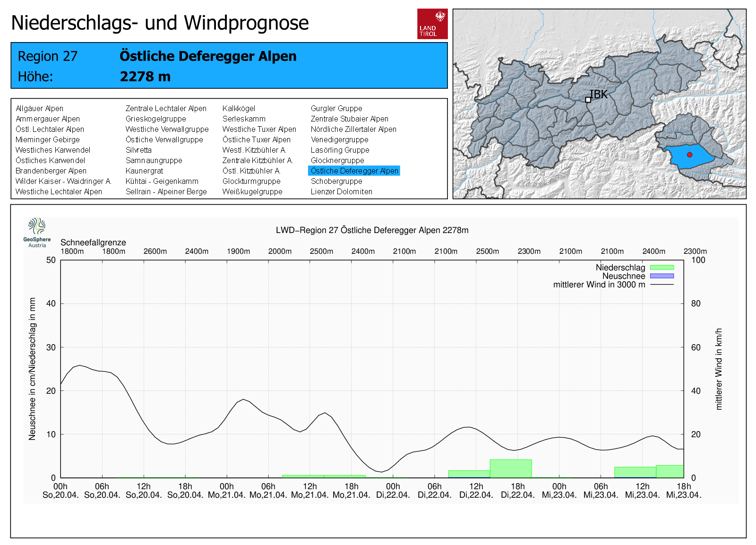
Task: Click the 00h Di,22.04. time axis label
Action: click(393, 490)
